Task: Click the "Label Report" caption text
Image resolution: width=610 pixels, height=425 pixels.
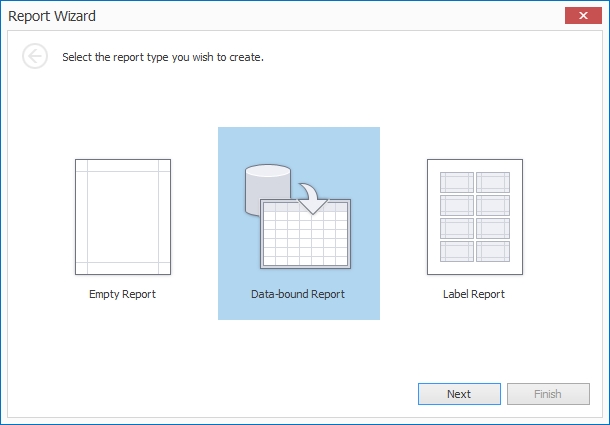Action: pos(474,294)
